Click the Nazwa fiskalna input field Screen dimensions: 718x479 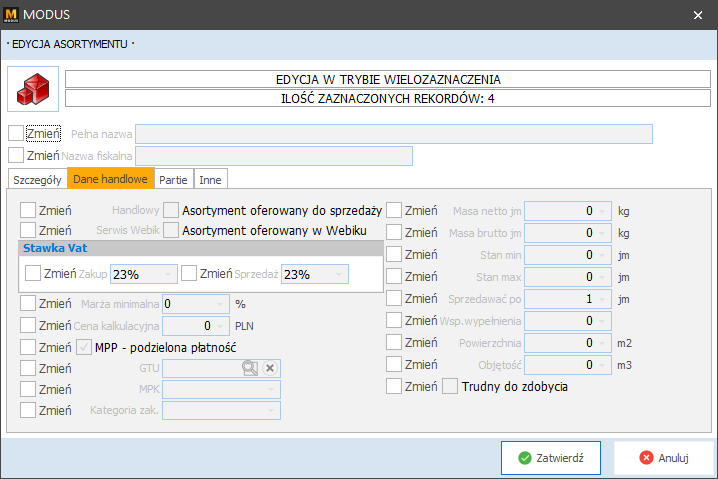[x=273, y=155]
